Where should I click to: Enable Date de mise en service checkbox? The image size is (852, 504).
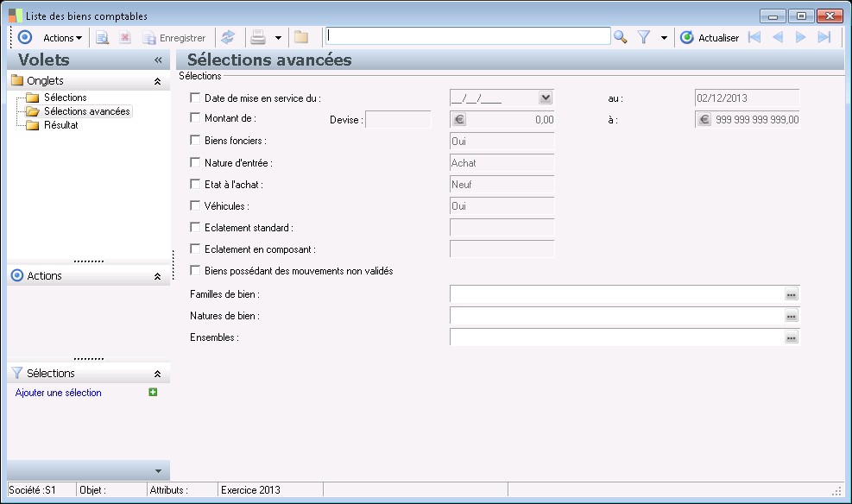coord(195,98)
